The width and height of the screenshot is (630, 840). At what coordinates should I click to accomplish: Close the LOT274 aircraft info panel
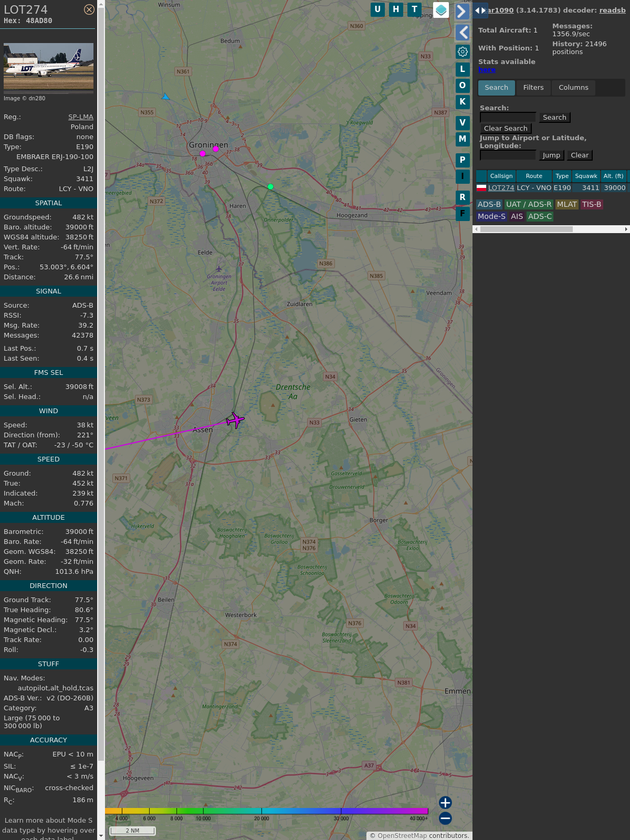pos(89,9)
